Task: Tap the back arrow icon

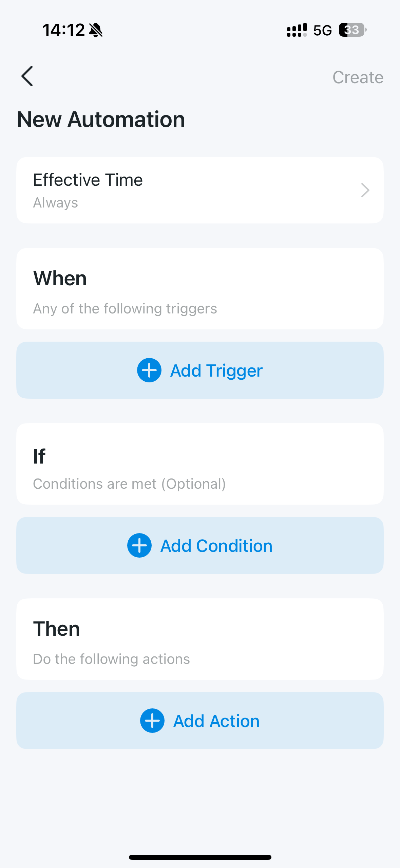Action: (27, 76)
